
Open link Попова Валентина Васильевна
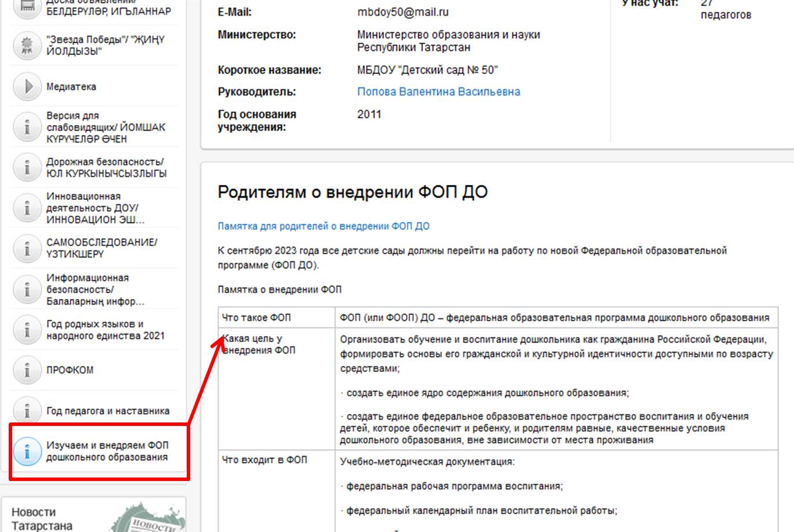438,92
